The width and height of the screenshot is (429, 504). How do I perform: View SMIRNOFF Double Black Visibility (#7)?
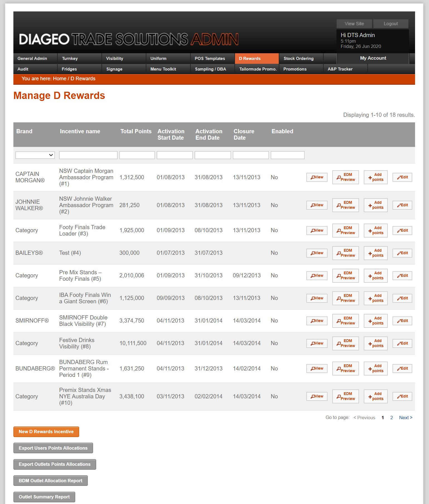click(317, 321)
